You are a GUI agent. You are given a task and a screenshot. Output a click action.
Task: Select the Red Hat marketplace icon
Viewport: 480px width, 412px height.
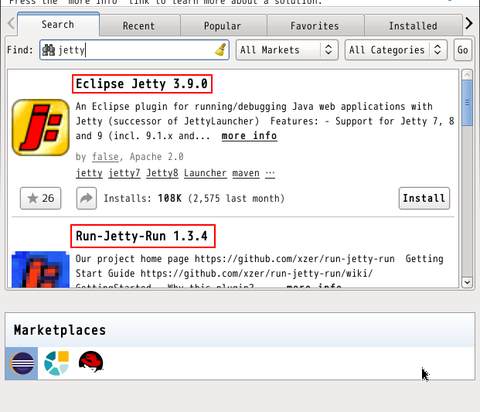pyautogui.click(x=91, y=362)
